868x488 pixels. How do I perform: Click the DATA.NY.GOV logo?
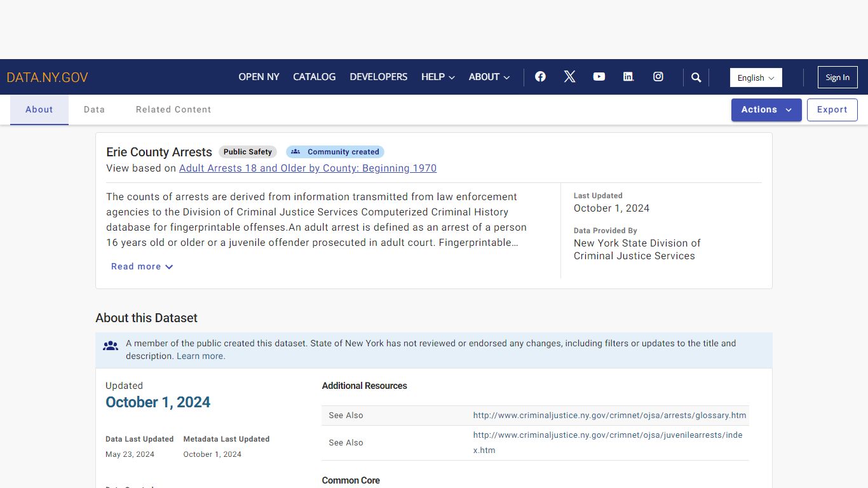(47, 78)
